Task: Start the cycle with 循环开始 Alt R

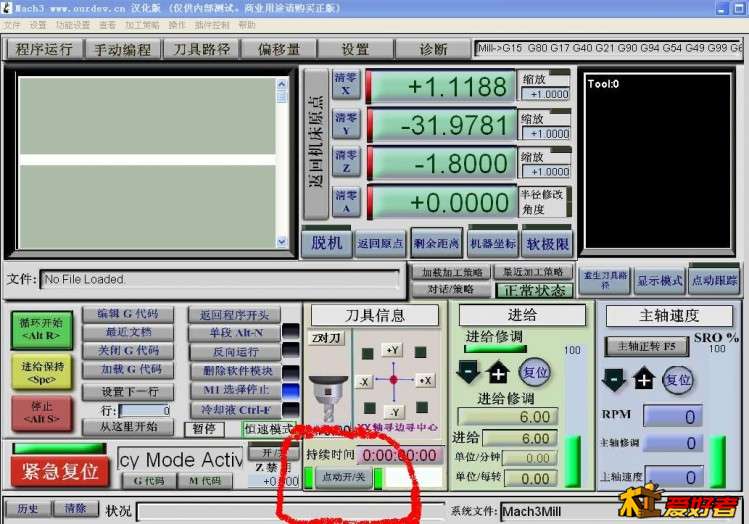Action: pyautogui.click(x=42, y=329)
